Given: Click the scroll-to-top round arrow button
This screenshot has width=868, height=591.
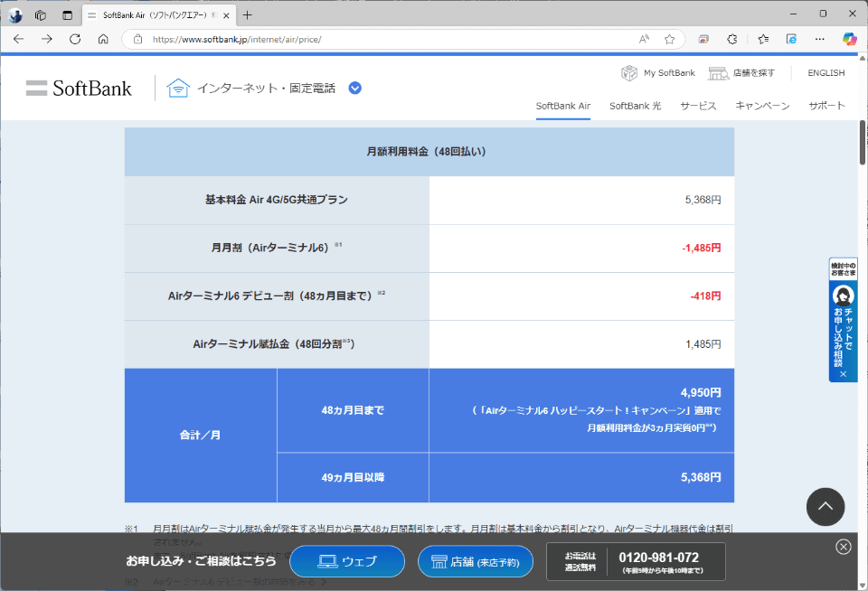Looking at the screenshot, I should point(826,506).
